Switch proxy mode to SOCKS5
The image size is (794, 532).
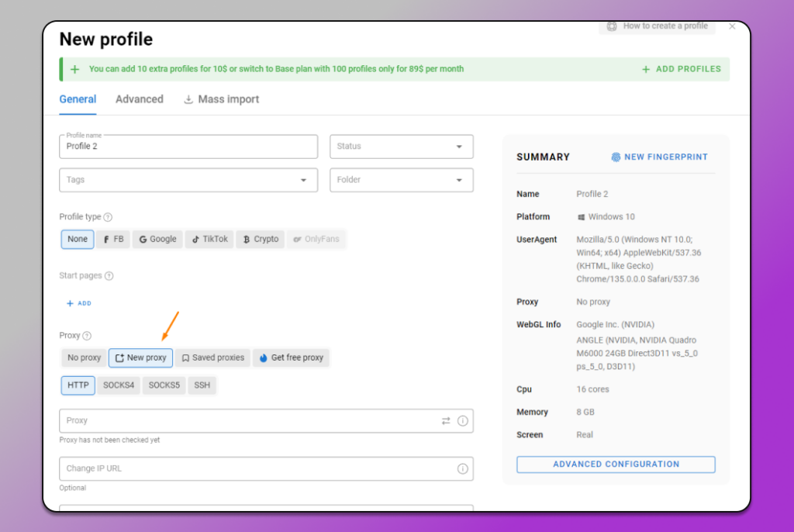click(164, 385)
